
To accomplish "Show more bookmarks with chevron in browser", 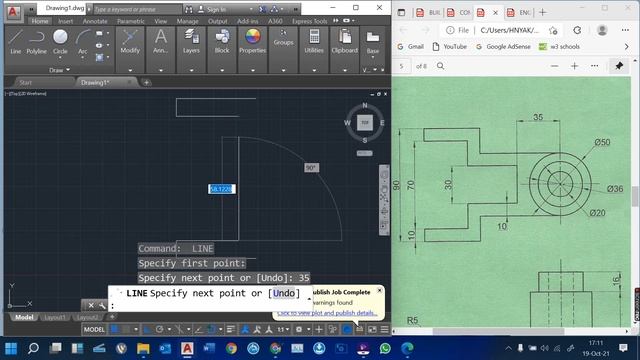I will pyautogui.click(x=627, y=47).
